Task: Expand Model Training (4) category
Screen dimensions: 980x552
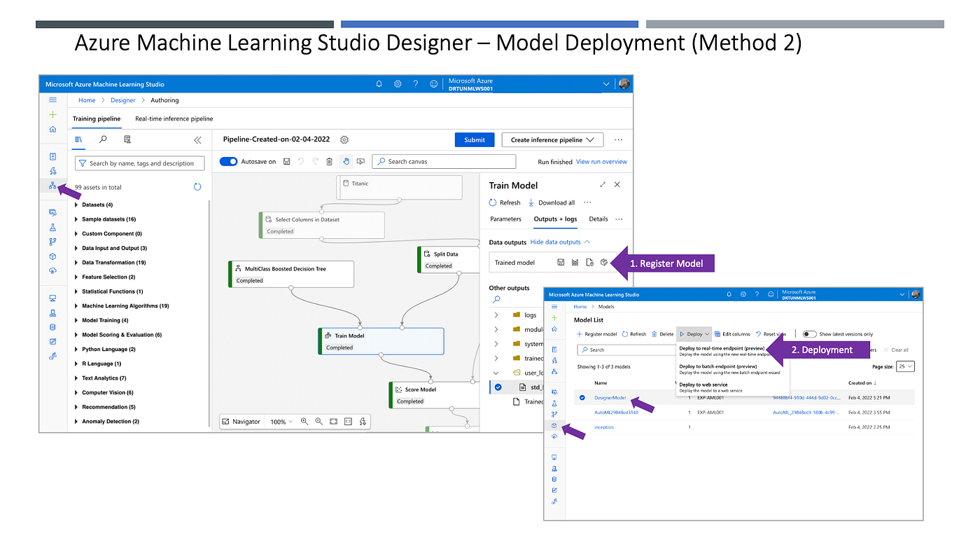Action: pyautogui.click(x=76, y=320)
